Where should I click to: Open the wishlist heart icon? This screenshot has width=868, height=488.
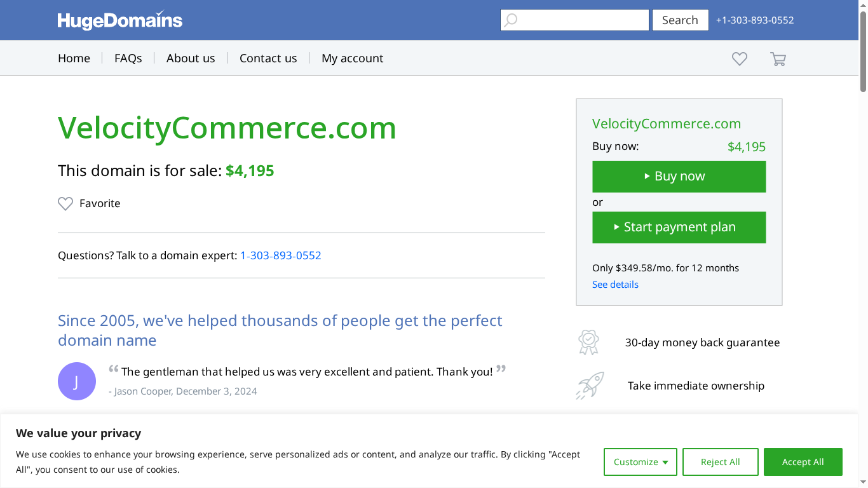coord(739,58)
